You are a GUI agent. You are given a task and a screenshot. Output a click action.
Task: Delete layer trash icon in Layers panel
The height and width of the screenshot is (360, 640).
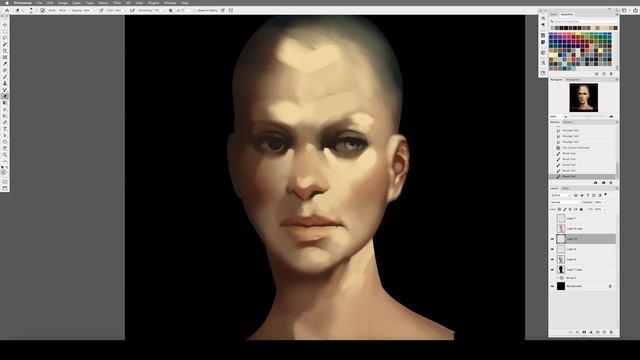611,332
